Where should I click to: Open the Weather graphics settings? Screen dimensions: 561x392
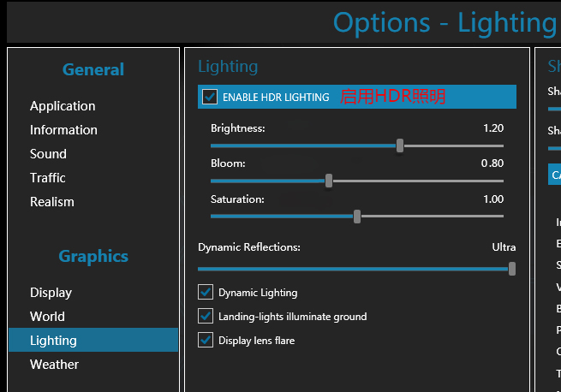[x=54, y=365]
